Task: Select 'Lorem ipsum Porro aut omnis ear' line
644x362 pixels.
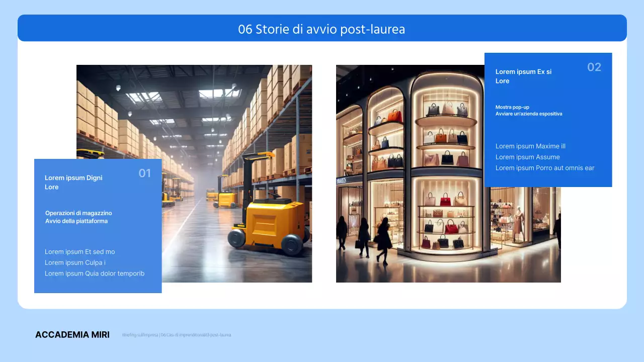Action: (x=545, y=168)
